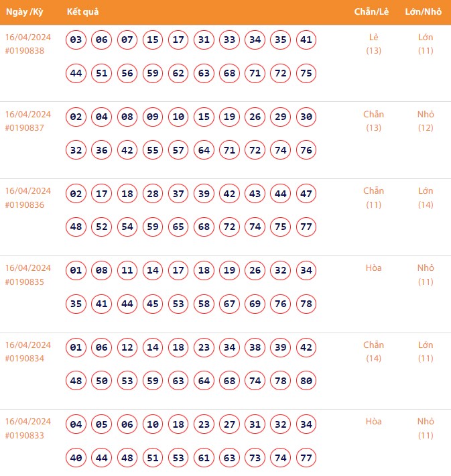Screen dimensions: 451x476
Task: Click the "Lớn (14)" result of draw #0190836
Action: pos(426,198)
